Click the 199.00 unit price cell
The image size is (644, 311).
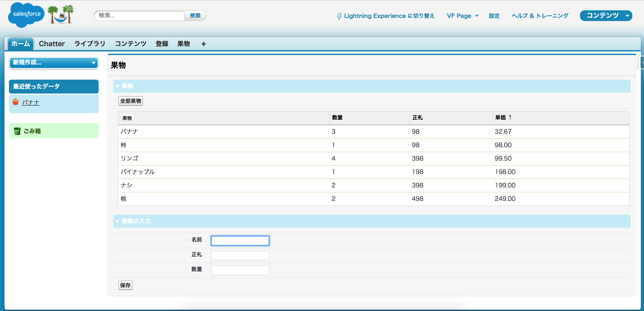(505, 185)
